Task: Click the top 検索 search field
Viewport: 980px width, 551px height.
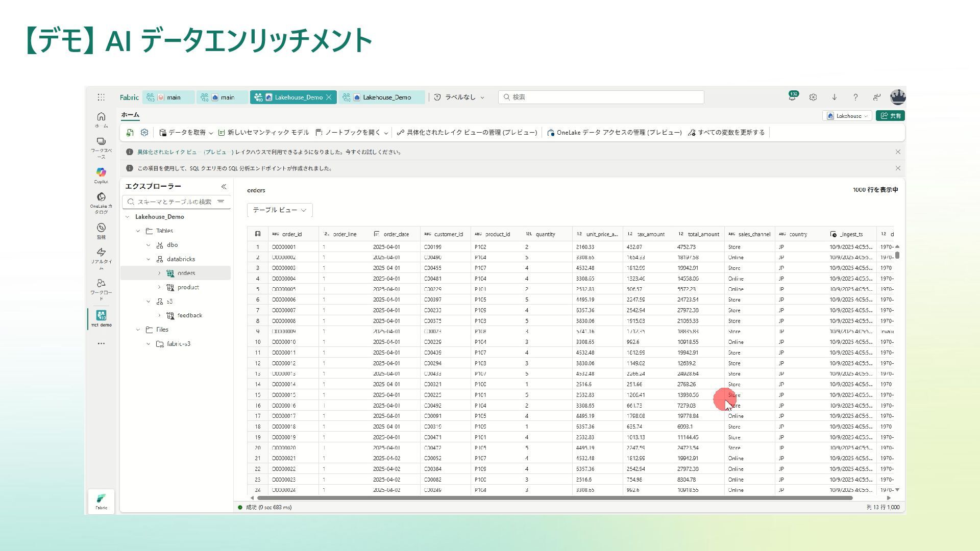Action: [x=601, y=97]
